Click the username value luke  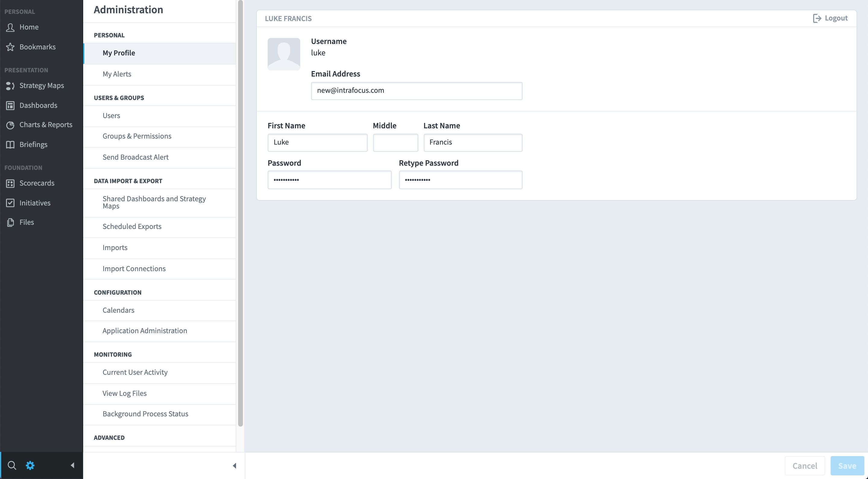318,53
